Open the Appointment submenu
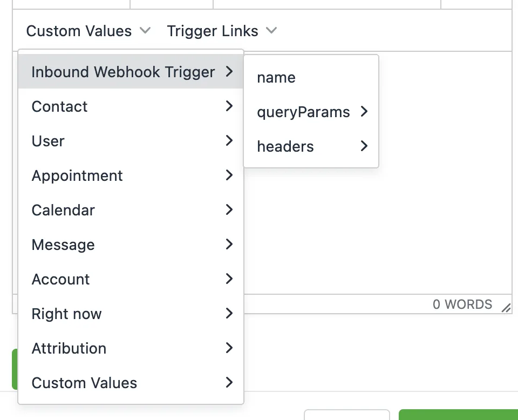This screenshot has width=518, height=420. [77, 176]
